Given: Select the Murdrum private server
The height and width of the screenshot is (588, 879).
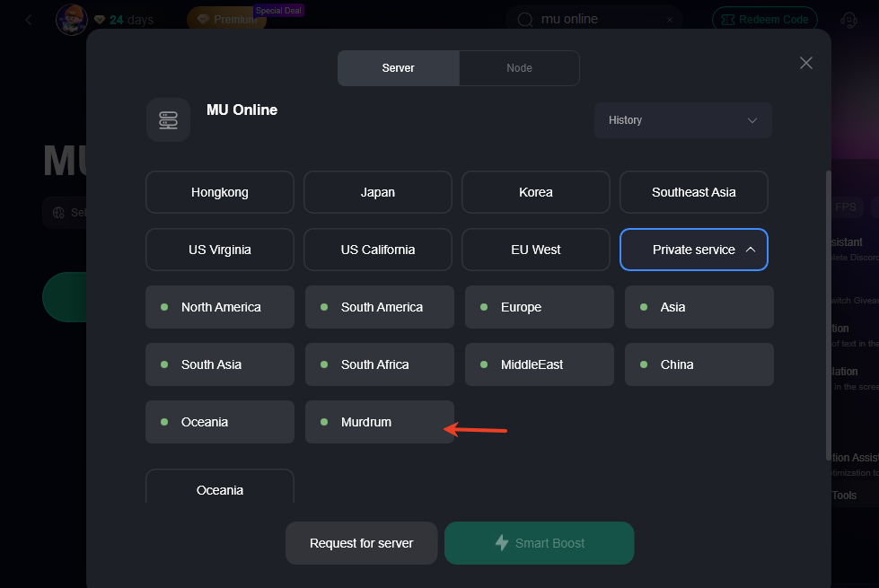Looking at the screenshot, I should (x=379, y=422).
